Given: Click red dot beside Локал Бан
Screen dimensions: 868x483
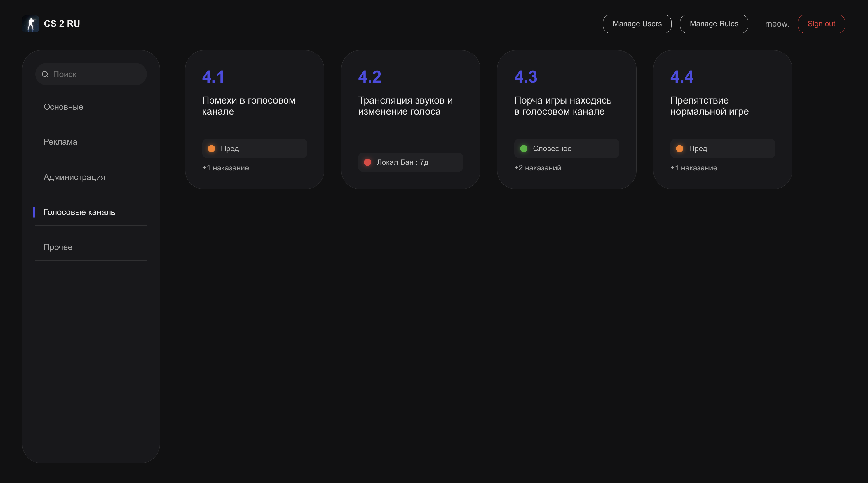Looking at the screenshot, I should tap(367, 162).
